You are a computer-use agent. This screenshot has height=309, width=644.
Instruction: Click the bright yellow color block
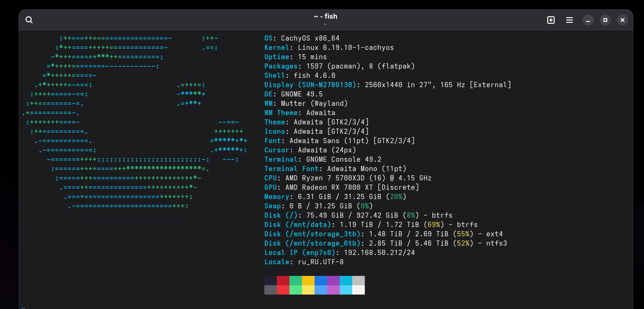click(308, 290)
